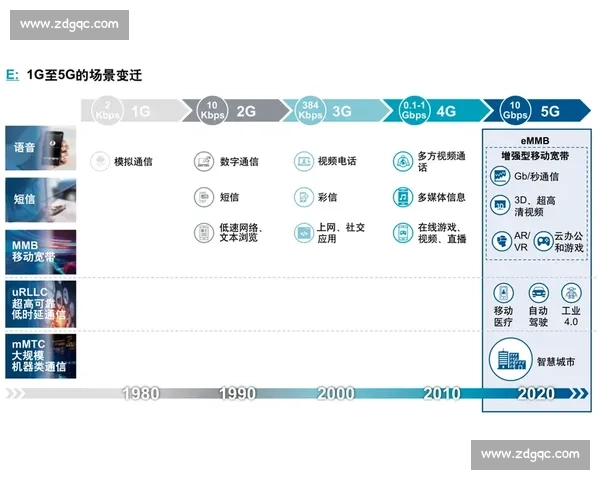
Task: Click the 低速网络 text browsing icon
Action: pos(204,233)
